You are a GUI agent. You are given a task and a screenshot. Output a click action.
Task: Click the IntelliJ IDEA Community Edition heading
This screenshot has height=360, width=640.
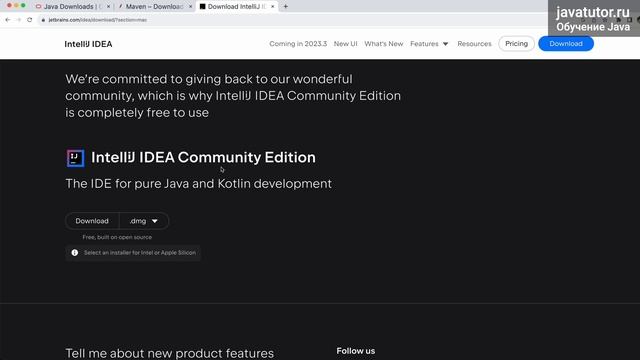[x=203, y=158]
